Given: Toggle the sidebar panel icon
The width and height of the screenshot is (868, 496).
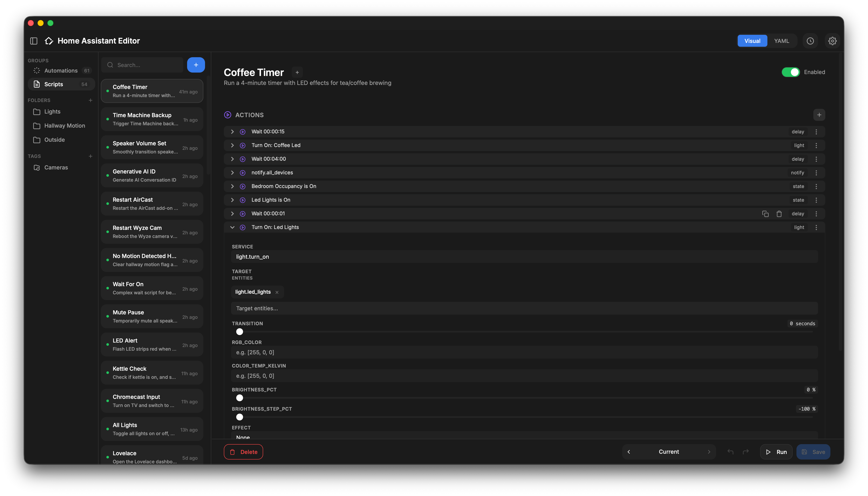Looking at the screenshot, I should click(33, 41).
